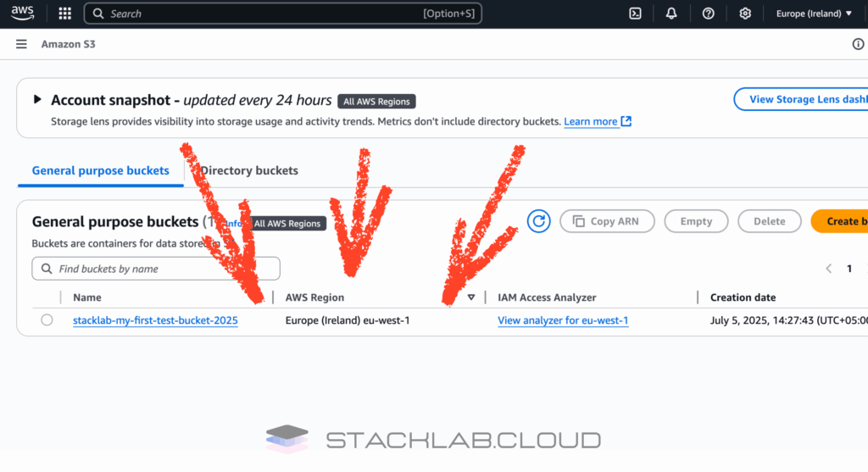Refresh the bucket list
This screenshot has width=868, height=472.
point(538,221)
